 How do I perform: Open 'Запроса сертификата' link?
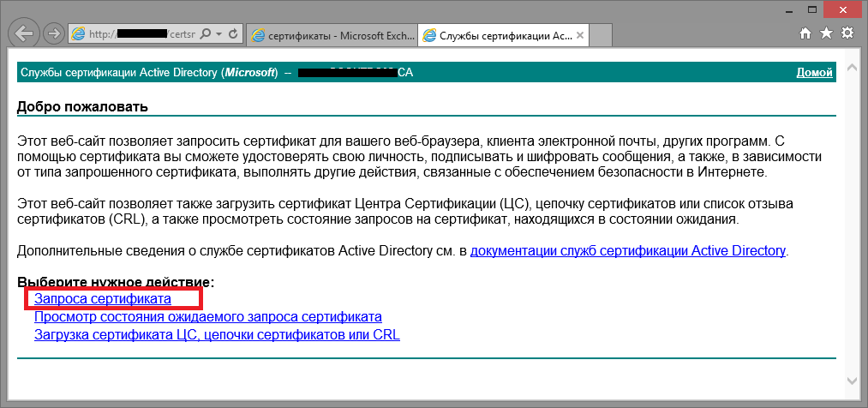click(x=103, y=298)
